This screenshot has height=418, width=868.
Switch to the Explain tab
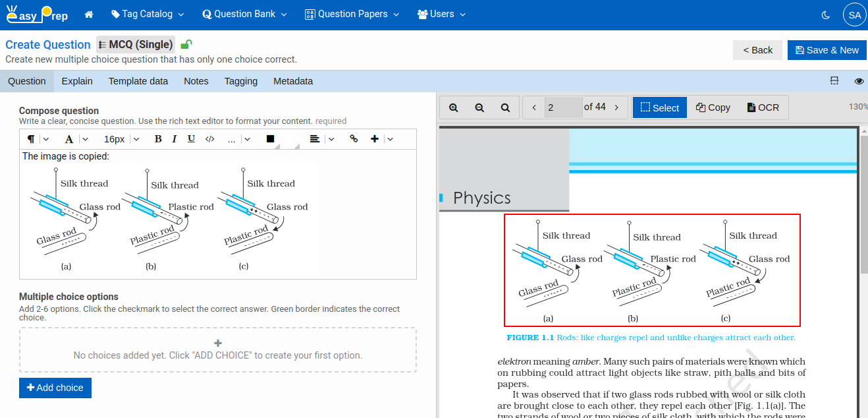77,81
